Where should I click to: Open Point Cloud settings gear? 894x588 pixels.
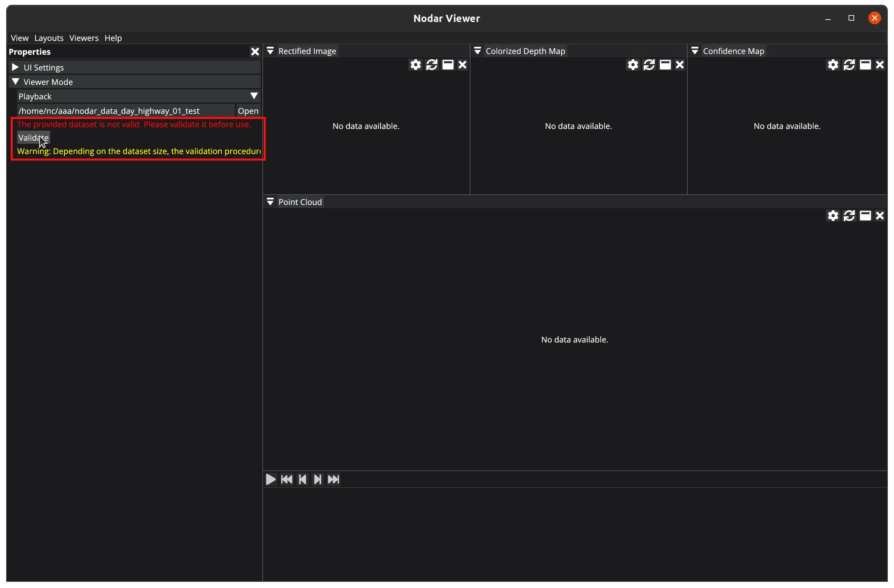(x=833, y=216)
